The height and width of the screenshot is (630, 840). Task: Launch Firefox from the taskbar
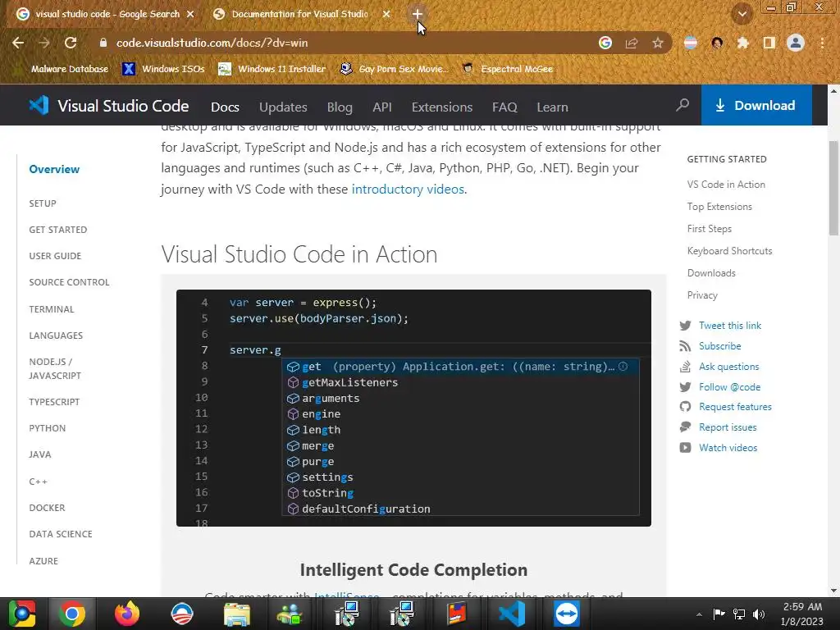pyautogui.click(x=127, y=614)
